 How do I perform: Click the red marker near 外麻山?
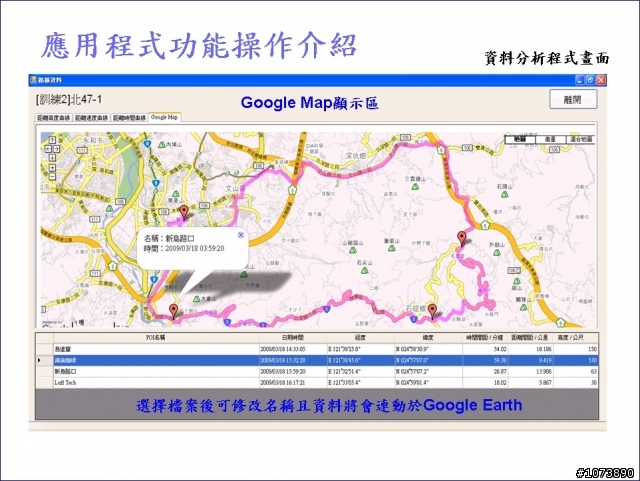tap(462, 238)
